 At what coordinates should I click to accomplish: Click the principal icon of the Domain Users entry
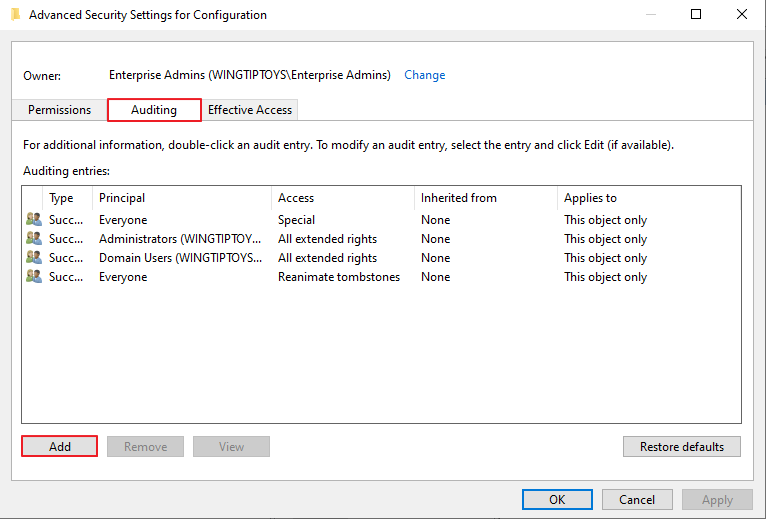34,257
